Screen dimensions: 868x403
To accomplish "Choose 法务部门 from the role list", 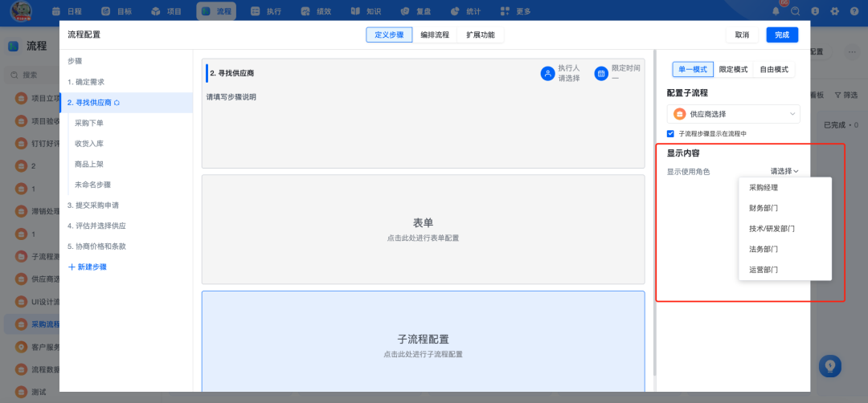I will 785,250.
